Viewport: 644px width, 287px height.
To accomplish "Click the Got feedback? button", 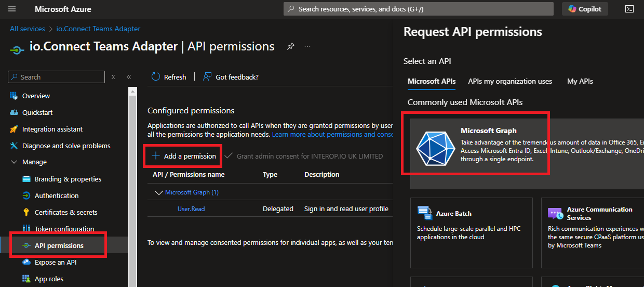I will coord(231,77).
